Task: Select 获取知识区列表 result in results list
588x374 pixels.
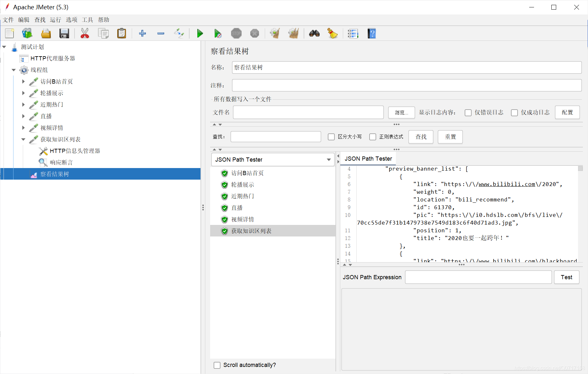Action: 251,231
